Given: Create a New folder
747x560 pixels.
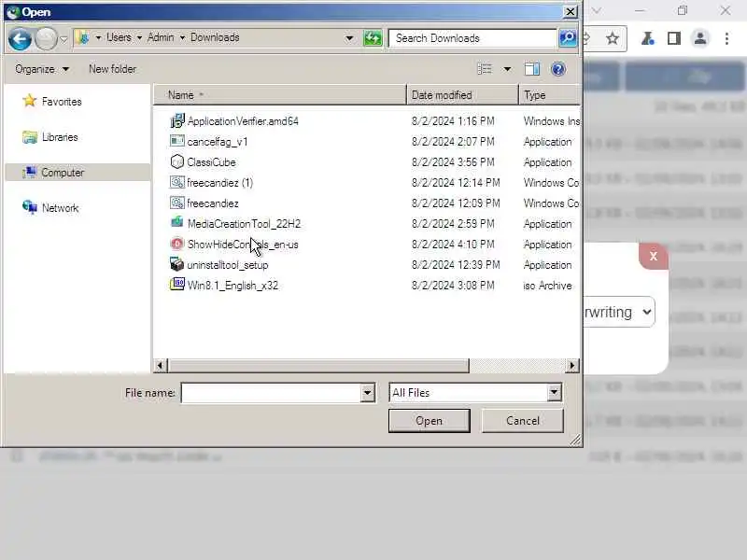Looking at the screenshot, I should coord(112,69).
